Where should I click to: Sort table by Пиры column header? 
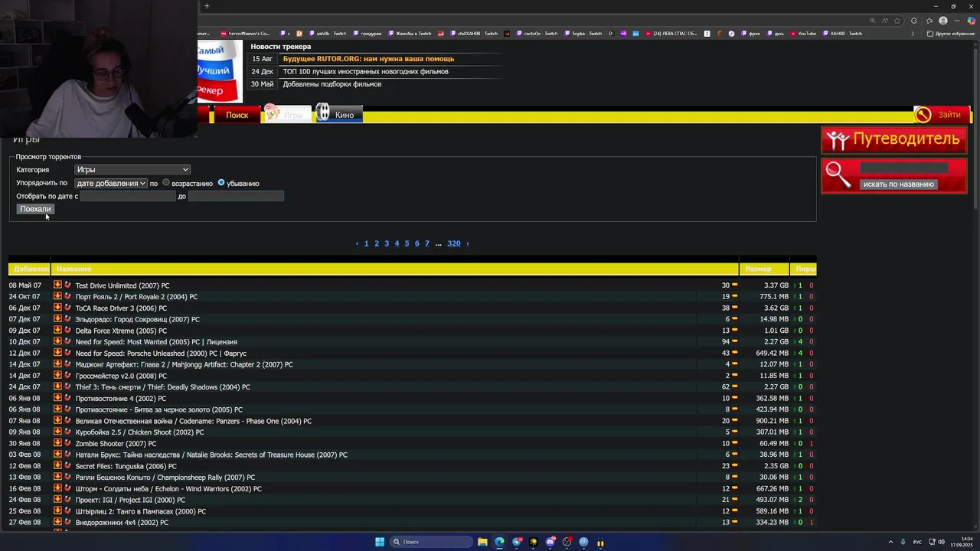804,269
